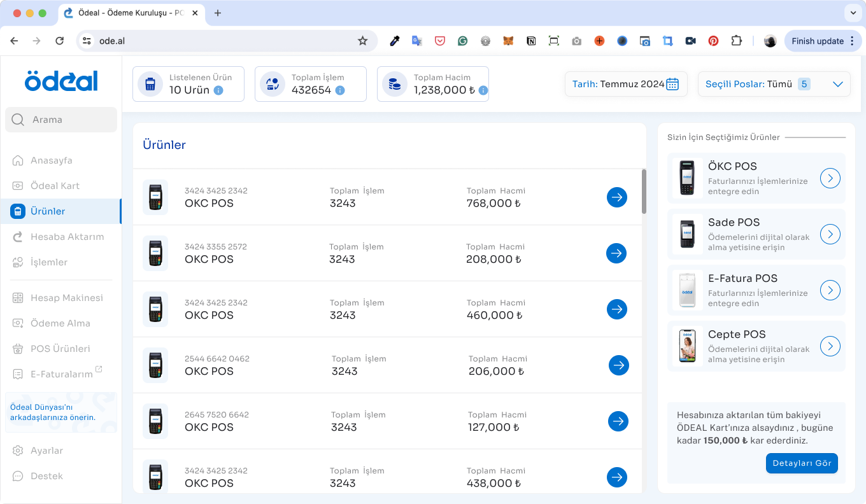Viewport: 866px width, 504px height.
Task: Click the Cepte POS phone thumbnail
Action: (687, 346)
